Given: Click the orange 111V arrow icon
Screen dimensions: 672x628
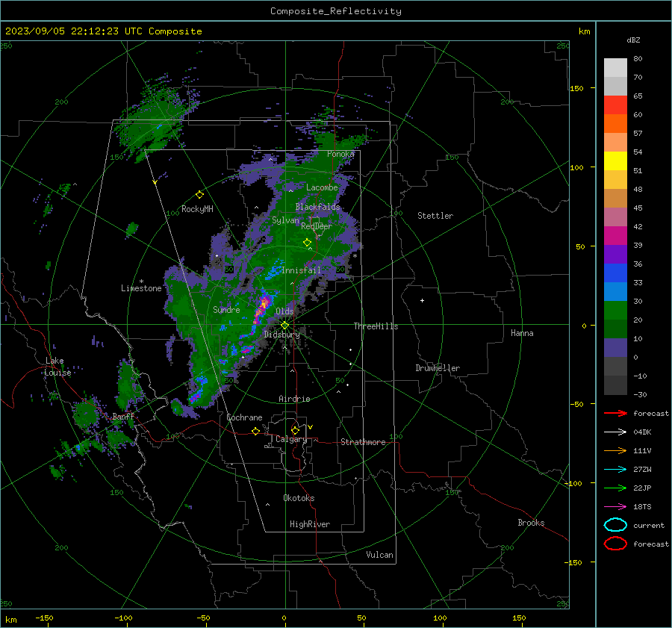Looking at the screenshot, I should (615, 450).
